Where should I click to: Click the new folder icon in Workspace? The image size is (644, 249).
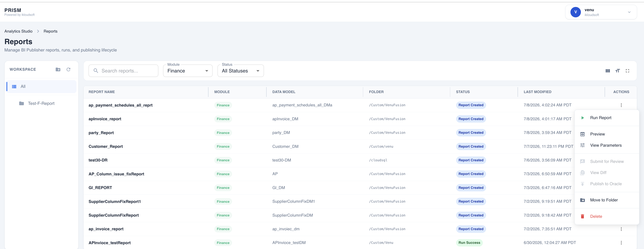58,69
